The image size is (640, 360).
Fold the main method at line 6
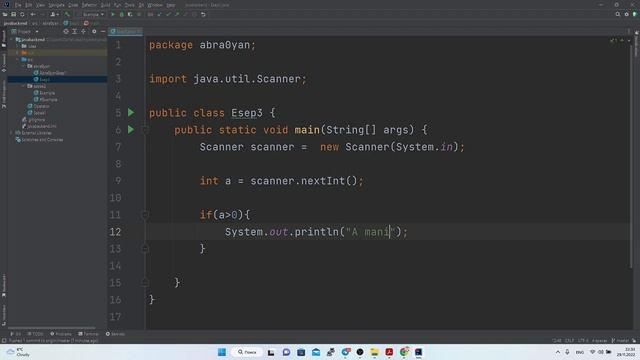[145, 130]
